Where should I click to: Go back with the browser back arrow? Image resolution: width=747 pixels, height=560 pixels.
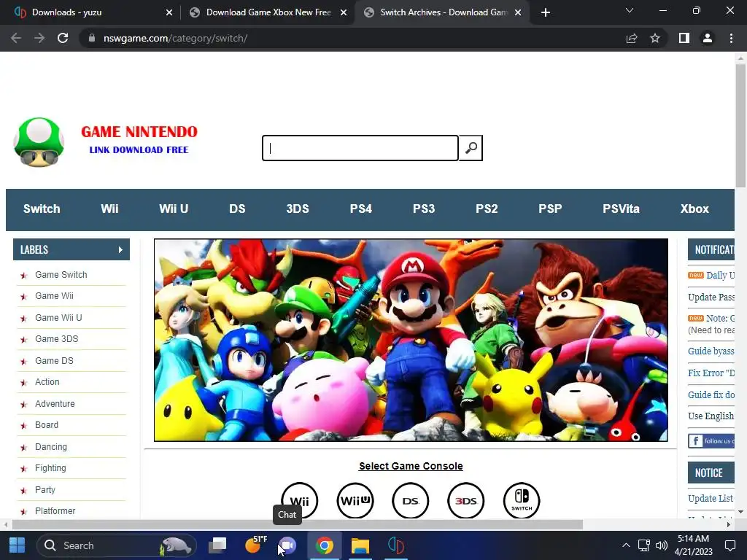click(x=16, y=38)
